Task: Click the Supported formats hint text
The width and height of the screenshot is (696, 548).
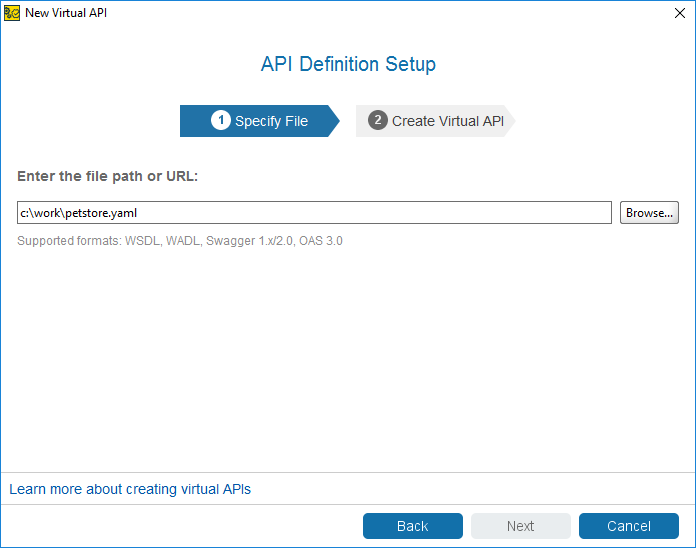Action: click(180, 240)
